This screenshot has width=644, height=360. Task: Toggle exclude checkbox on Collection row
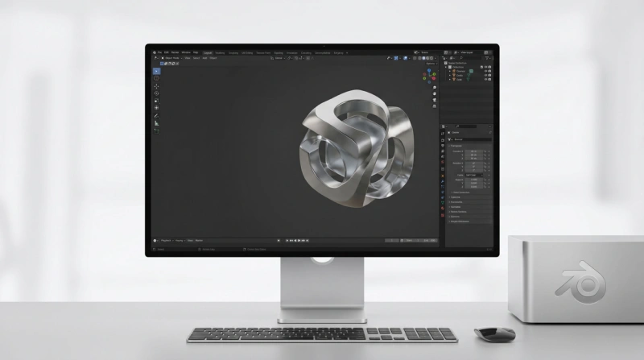(x=481, y=67)
